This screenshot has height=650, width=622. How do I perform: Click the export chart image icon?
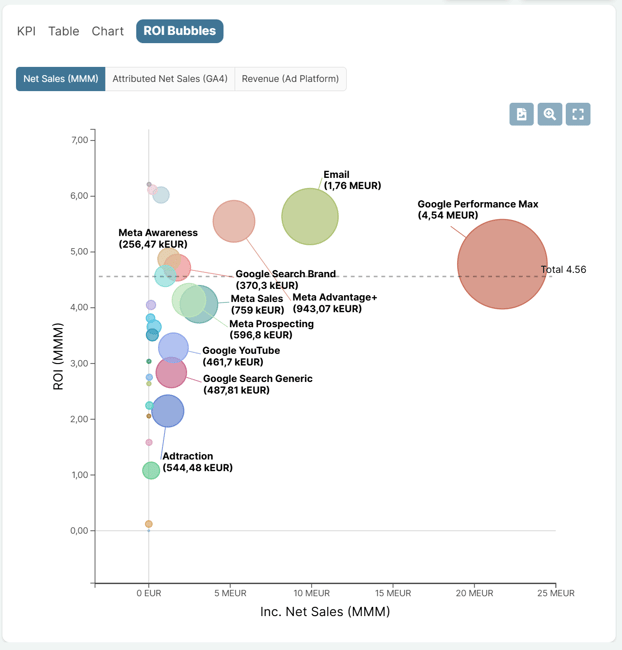521,114
